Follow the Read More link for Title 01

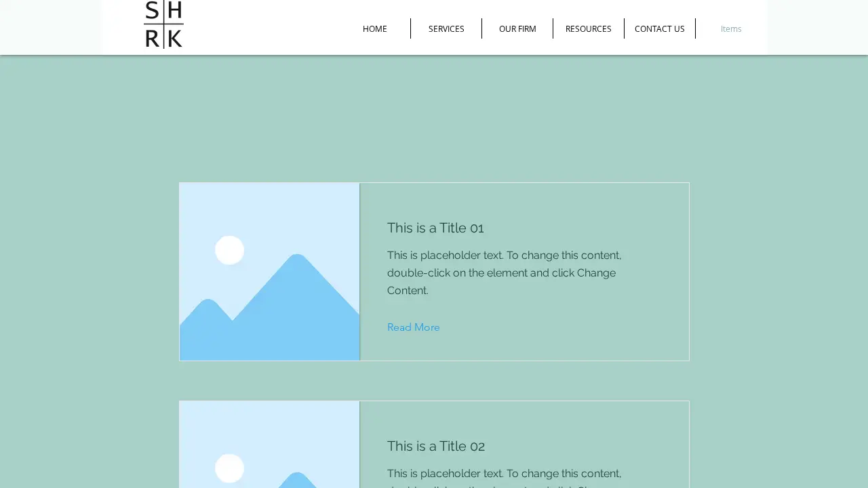coord(414,327)
